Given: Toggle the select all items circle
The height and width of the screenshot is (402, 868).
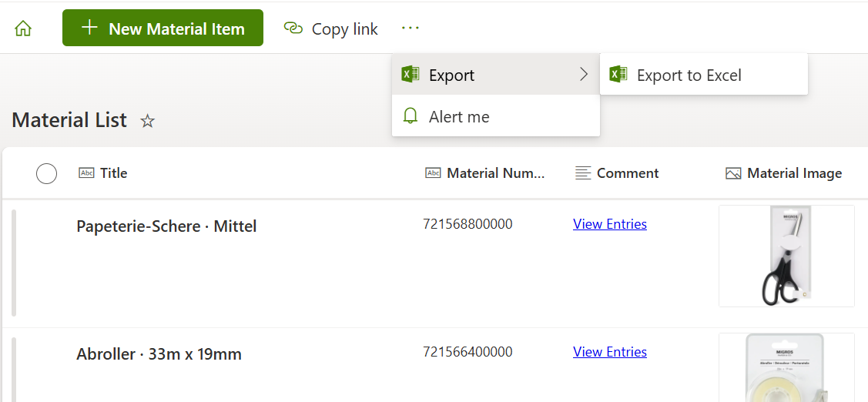Looking at the screenshot, I should point(47,174).
